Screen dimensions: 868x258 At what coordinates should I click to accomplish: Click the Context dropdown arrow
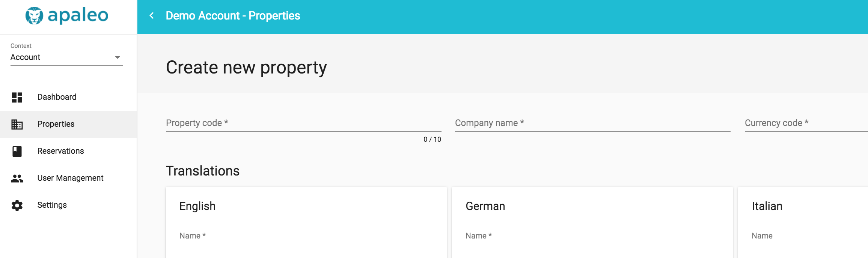(x=118, y=58)
